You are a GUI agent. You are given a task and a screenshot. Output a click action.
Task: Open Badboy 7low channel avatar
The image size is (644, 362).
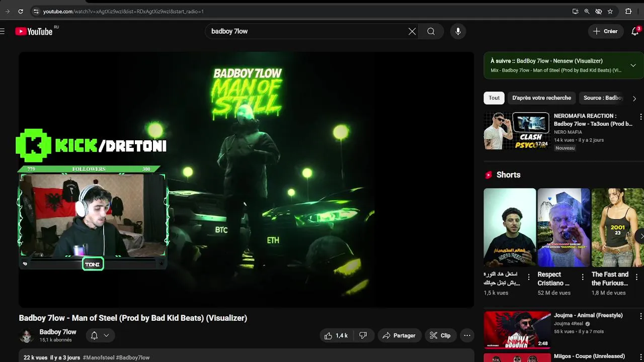click(26, 336)
